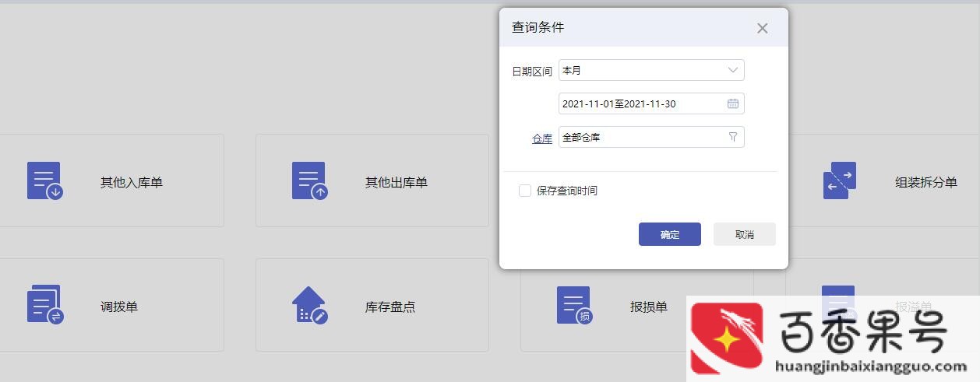Click the 2021-11-01至2021-11-30 date field

(651, 103)
